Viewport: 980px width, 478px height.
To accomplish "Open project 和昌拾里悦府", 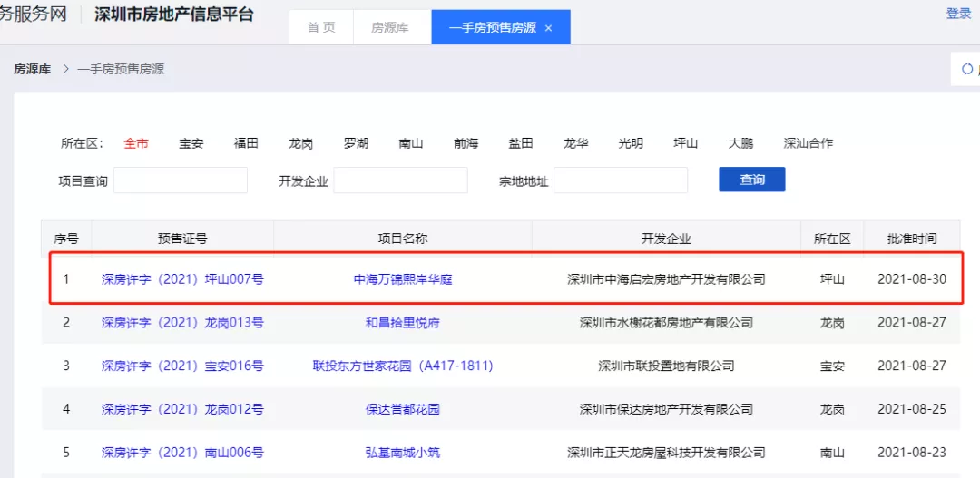I will tap(403, 322).
